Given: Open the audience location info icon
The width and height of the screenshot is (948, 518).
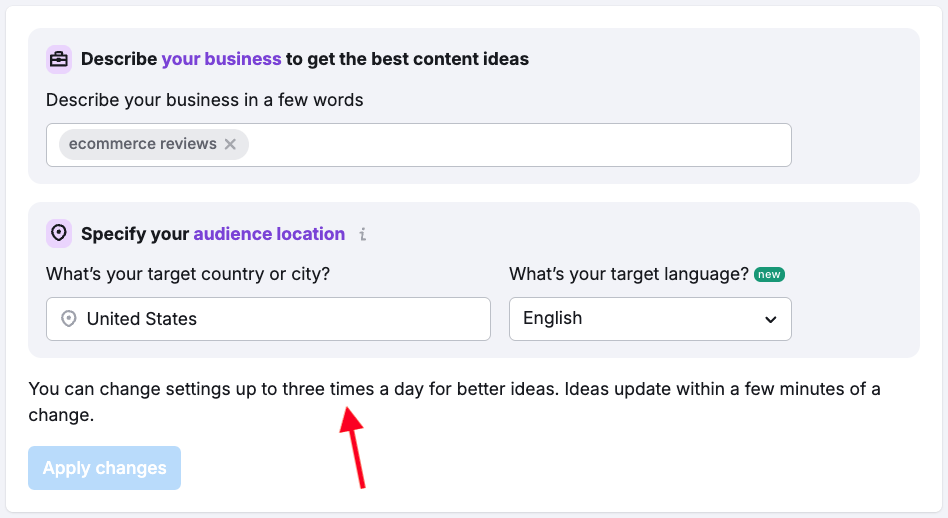Looking at the screenshot, I should pyautogui.click(x=362, y=234).
